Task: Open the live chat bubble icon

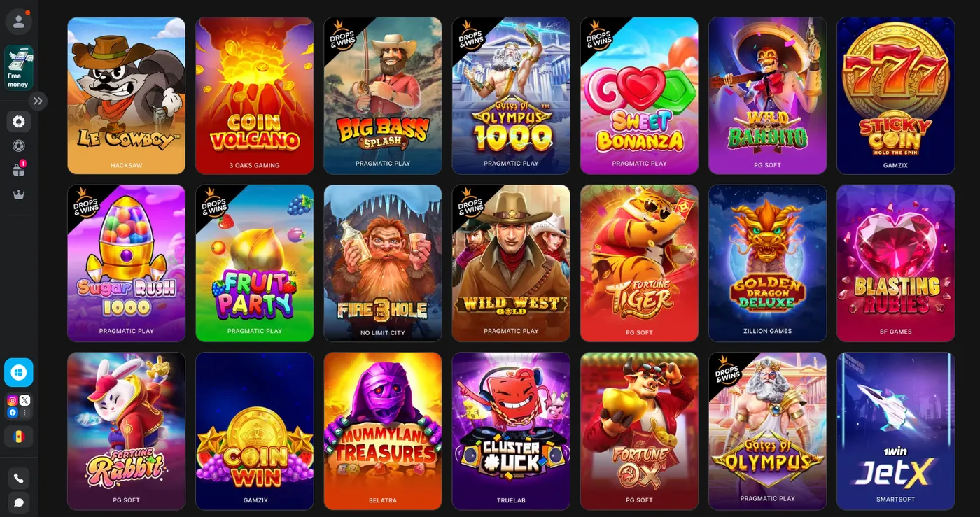Action: click(19, 502)
